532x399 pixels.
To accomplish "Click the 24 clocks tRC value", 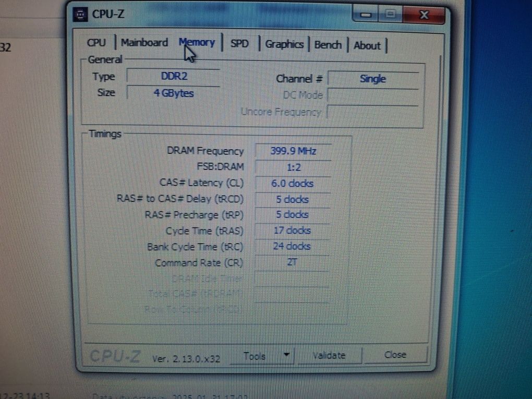I will pyautogui.click(x=292, y=246).
